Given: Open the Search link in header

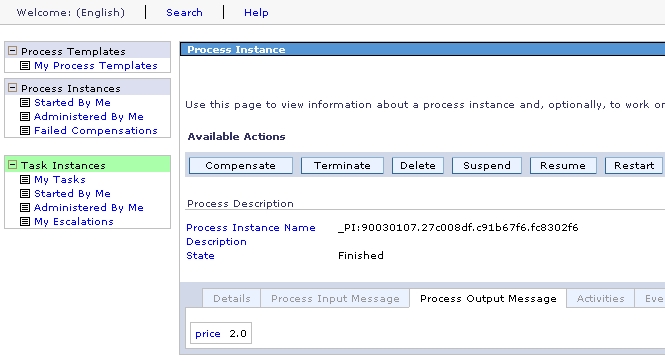Looking at the screenshot, I should click(x=184, y=13).
